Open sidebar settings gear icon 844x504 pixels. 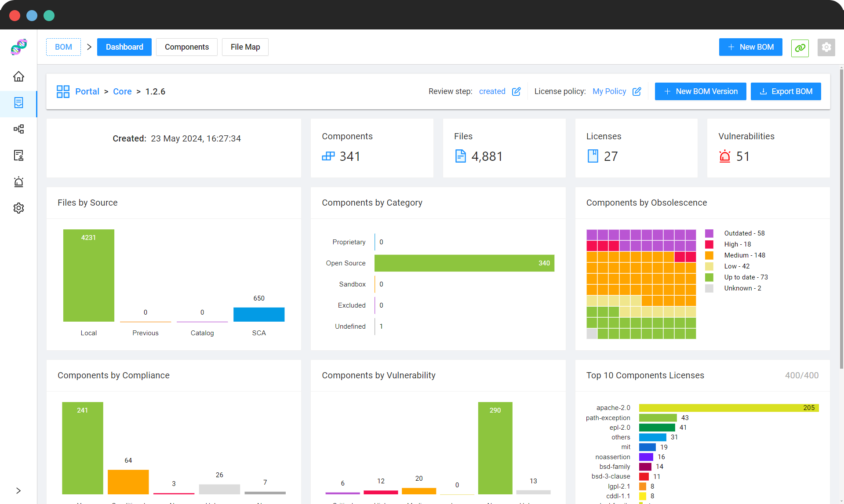(18, 208)
